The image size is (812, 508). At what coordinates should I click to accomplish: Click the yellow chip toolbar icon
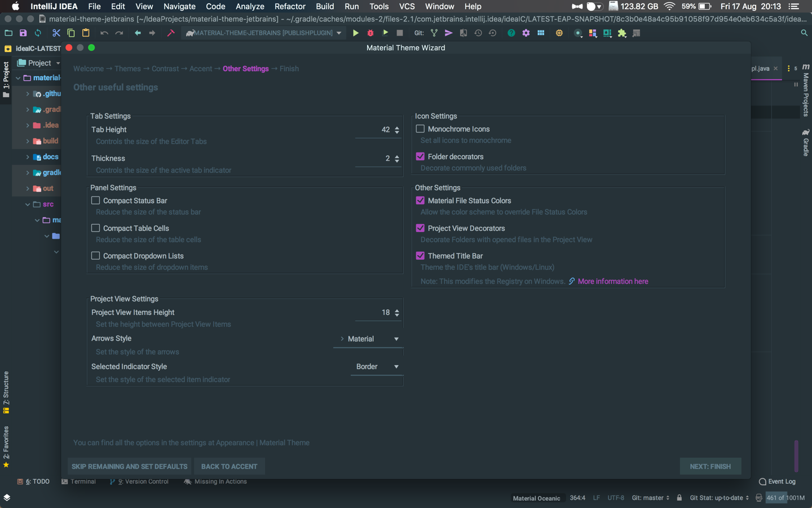coord(559,33)
